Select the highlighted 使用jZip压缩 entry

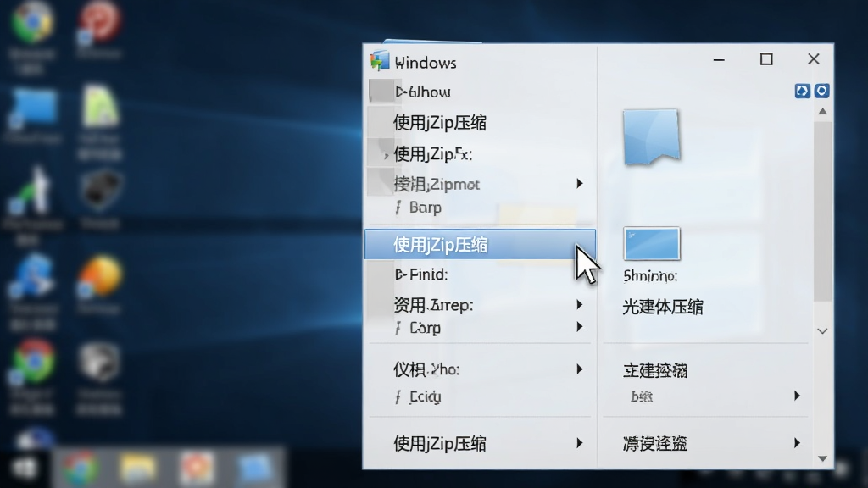point(480,245)
